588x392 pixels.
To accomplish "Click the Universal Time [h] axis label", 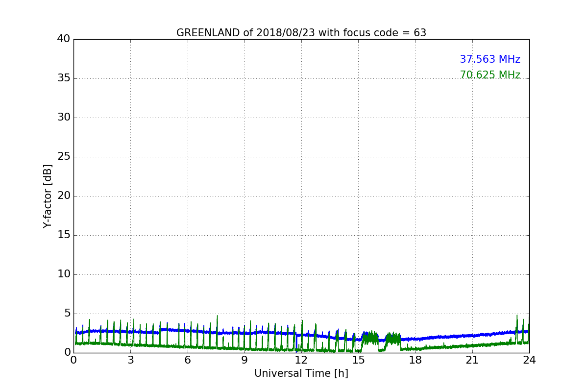I will coord(301,373).
